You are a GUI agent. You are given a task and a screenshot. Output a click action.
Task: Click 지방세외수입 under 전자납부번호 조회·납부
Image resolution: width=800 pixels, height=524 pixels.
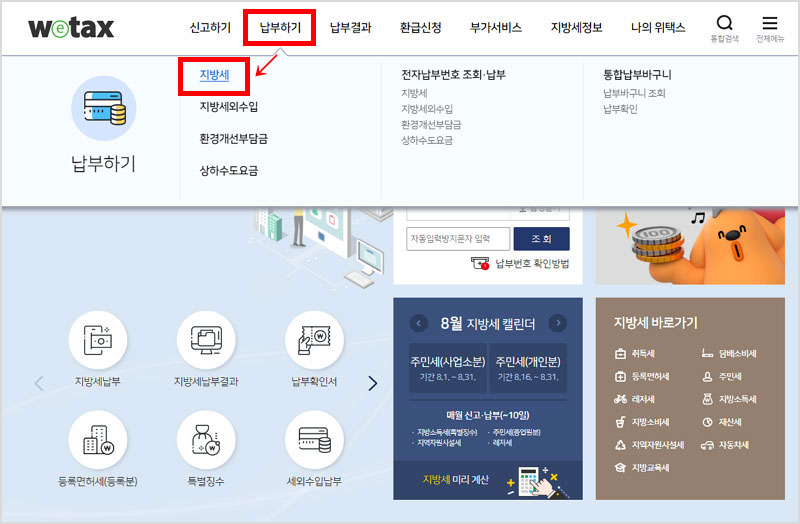427,109
